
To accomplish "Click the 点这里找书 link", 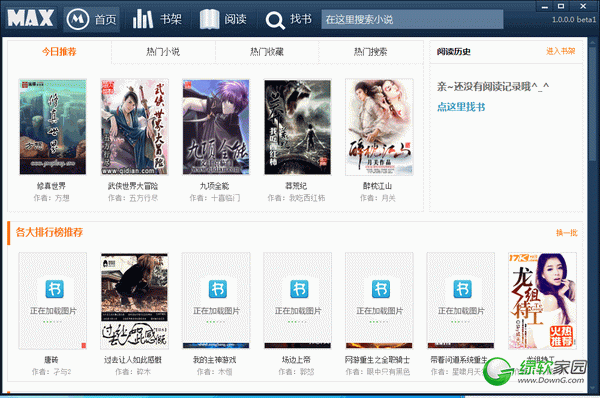I will tap(461, 107).
